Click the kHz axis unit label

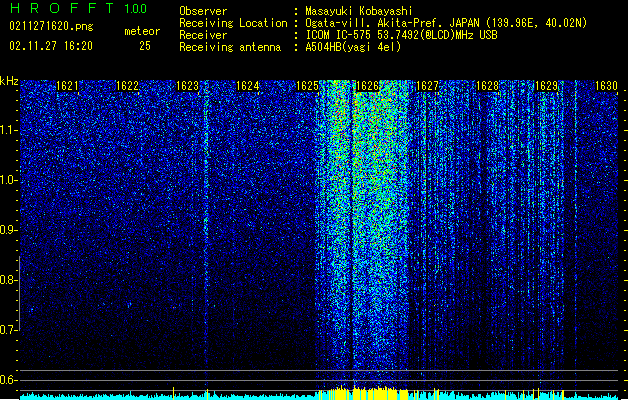[x=9, y=81]
